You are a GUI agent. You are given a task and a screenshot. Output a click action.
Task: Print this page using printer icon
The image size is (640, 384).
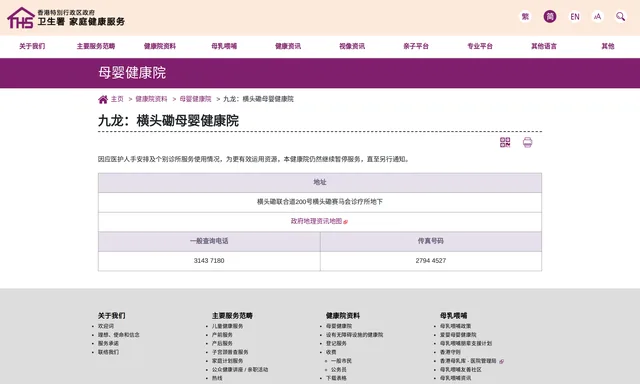(x=527, y=142)
